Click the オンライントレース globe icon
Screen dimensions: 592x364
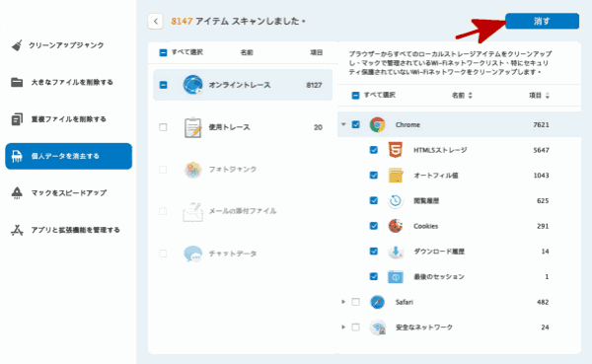193,85
